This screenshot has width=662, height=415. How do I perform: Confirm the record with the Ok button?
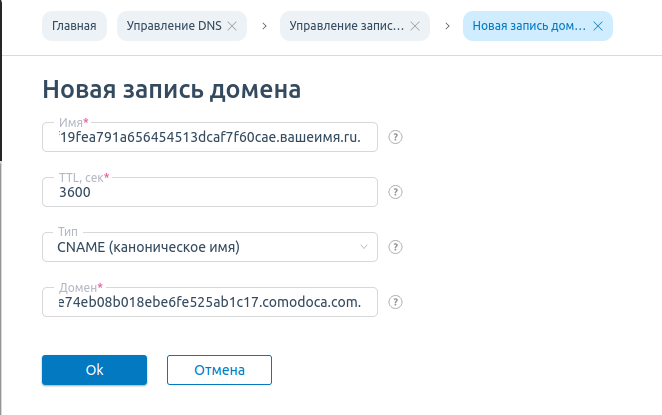(x=95, y=370)
